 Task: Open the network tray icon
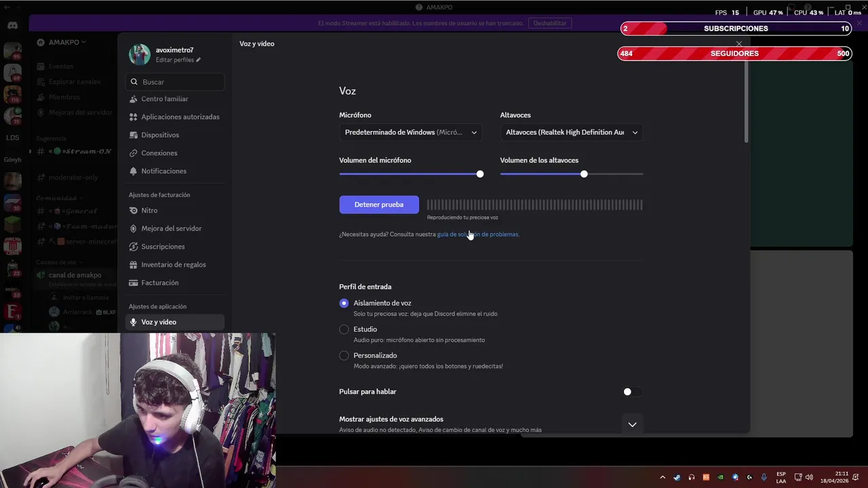pyautogui.click(x=798, y=477)
